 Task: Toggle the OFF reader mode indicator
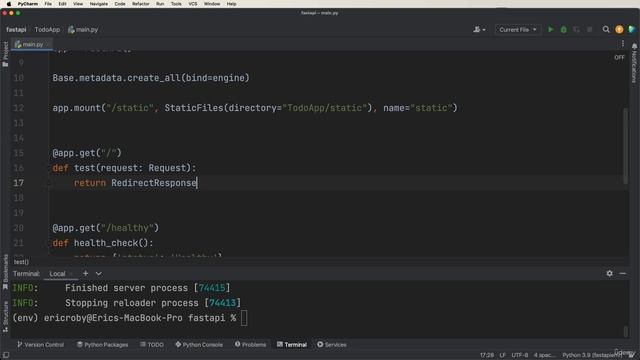619,58
